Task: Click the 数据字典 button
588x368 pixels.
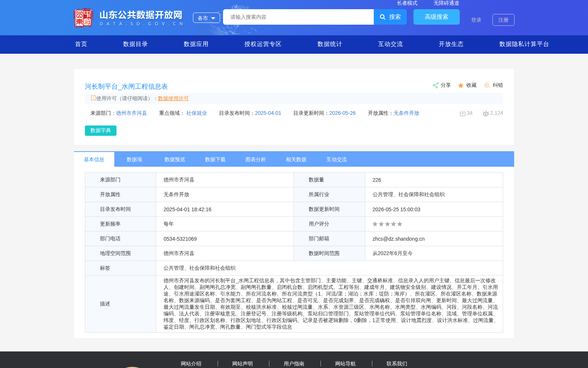Action: click(x=101, y=131)
